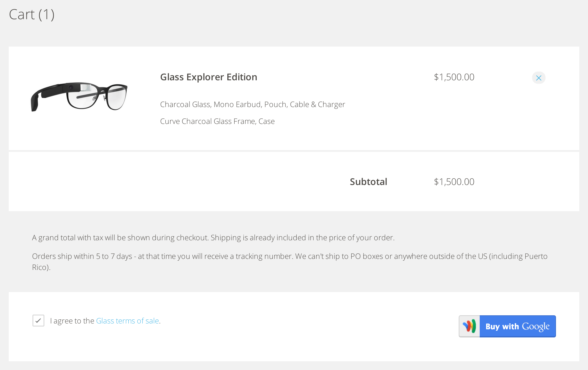This screenshot has width=588, height=370.
Task: Remove Glass Explorer Edition from cart
Action: pos(539,78)
